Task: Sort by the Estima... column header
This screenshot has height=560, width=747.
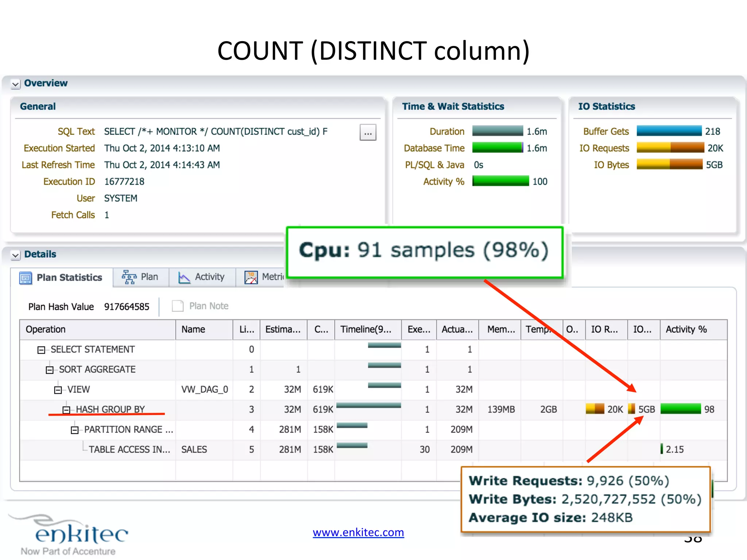Action: point(283,330)
